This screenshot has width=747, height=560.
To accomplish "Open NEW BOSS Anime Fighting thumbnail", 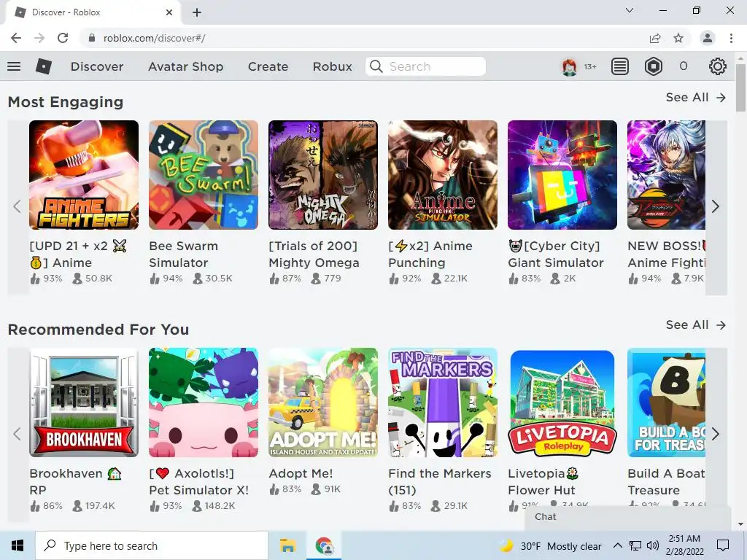I will tap(666, 175).
